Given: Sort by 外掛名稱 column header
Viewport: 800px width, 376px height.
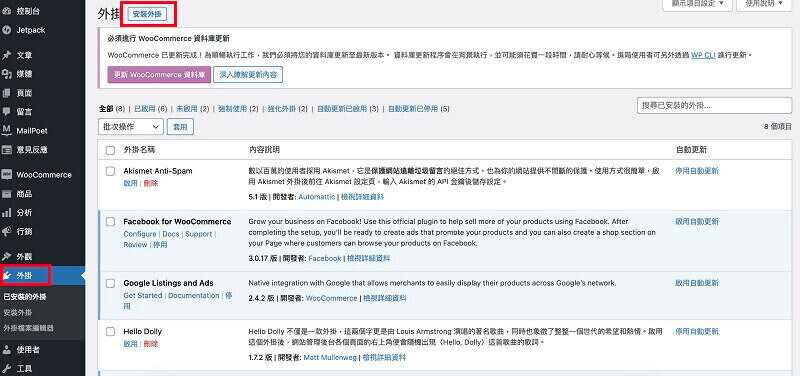Looking at the screenshot, I should pyautogui.click(x=139, y=150).
